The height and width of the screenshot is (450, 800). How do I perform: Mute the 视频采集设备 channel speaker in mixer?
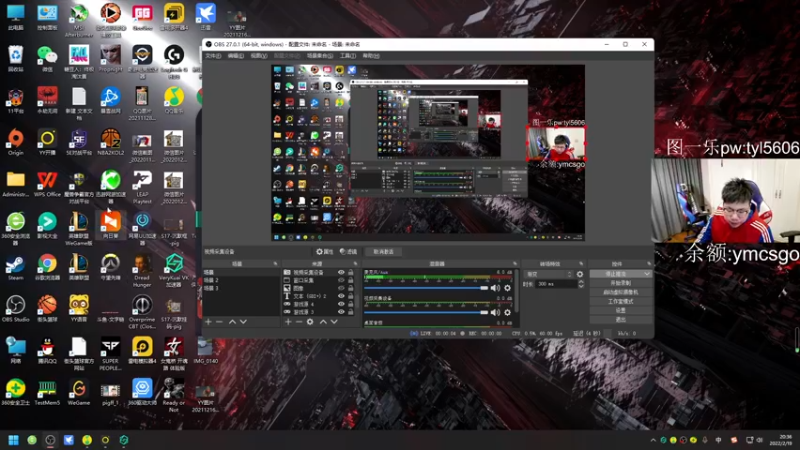(495, 312)
